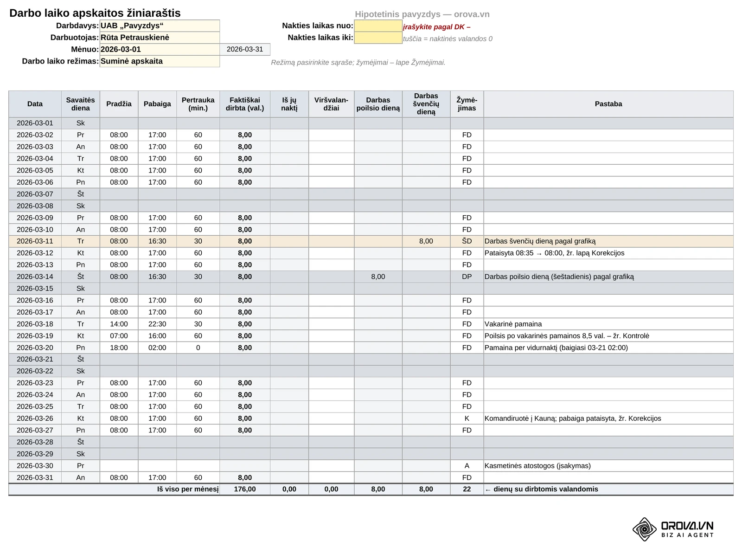Select the 8,00 rest-day value on 2026-03-14

[x=378, y=277]
